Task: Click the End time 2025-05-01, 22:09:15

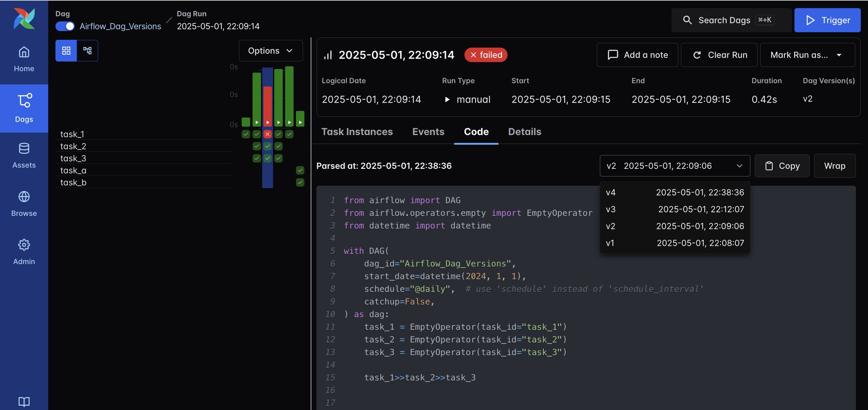Action: (681, 100)
